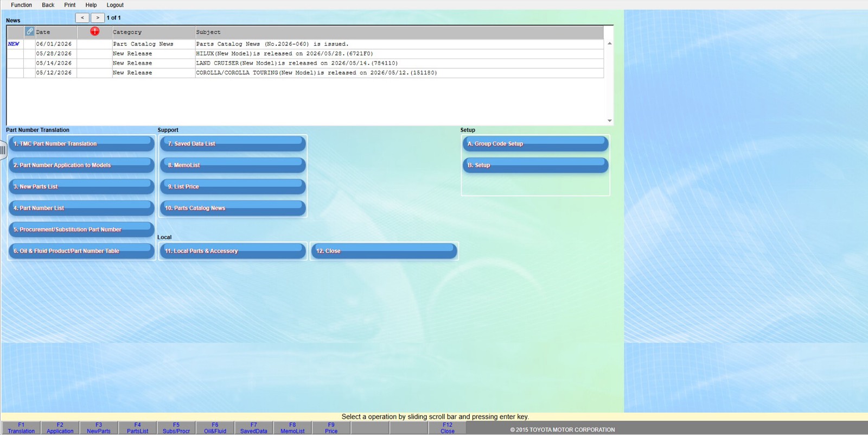The height and width of the screenshot is (435, 868).
Task: Open the MemoList
Action: coord(233,165)
